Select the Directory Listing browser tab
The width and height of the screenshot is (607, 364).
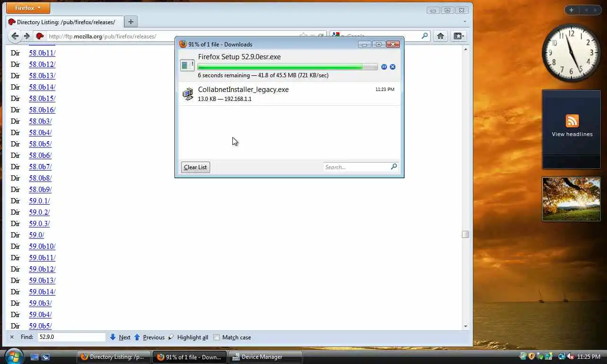click(x=64, y=22)
